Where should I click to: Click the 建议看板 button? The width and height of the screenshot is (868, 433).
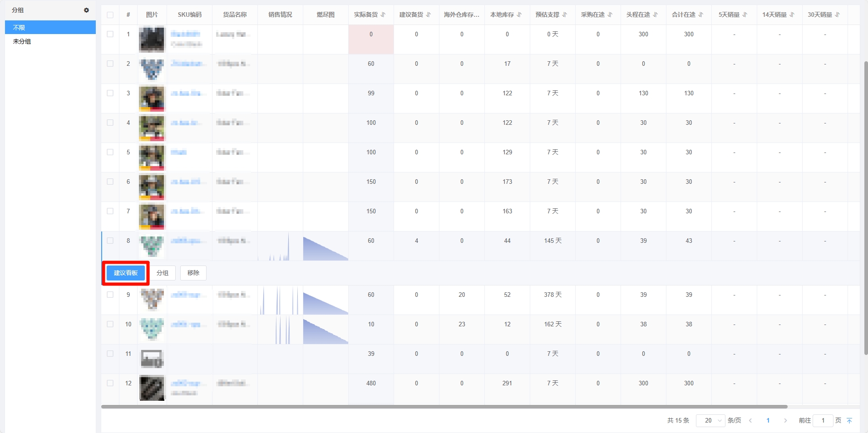click(126, 273)
